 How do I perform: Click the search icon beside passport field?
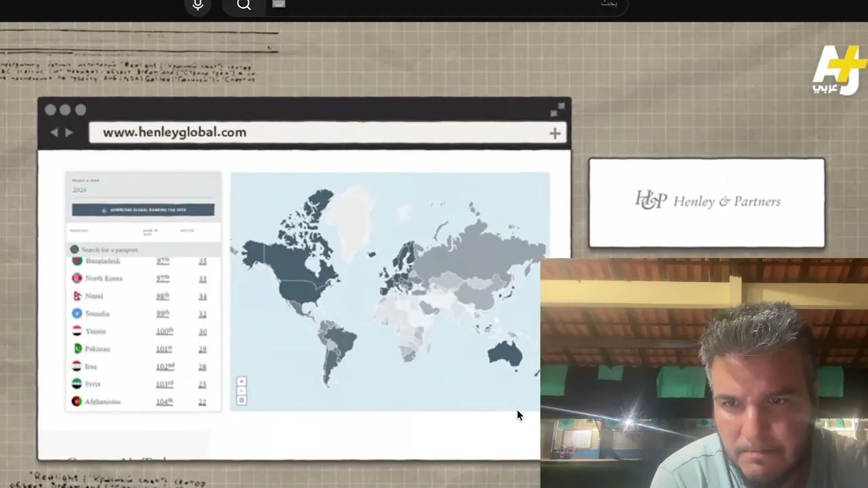pos(75,249)
